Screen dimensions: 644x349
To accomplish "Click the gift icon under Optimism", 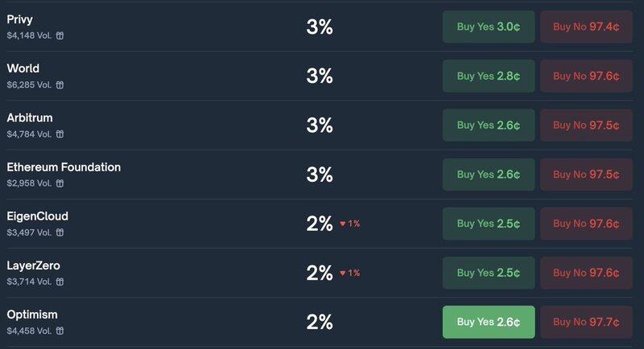I will coord(60,331).
